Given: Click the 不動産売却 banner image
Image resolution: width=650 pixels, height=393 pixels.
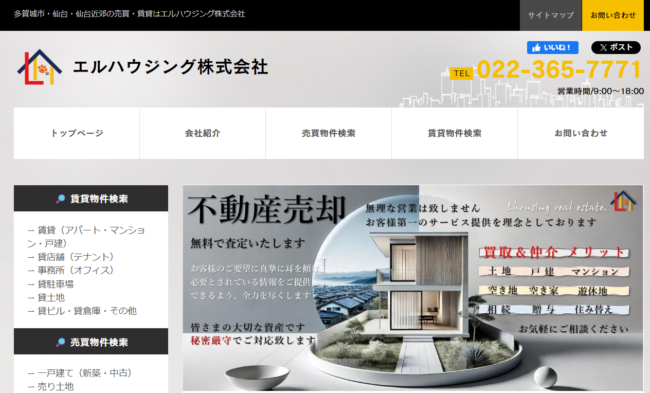Looking at the screenshot, I should click(413, 288).
